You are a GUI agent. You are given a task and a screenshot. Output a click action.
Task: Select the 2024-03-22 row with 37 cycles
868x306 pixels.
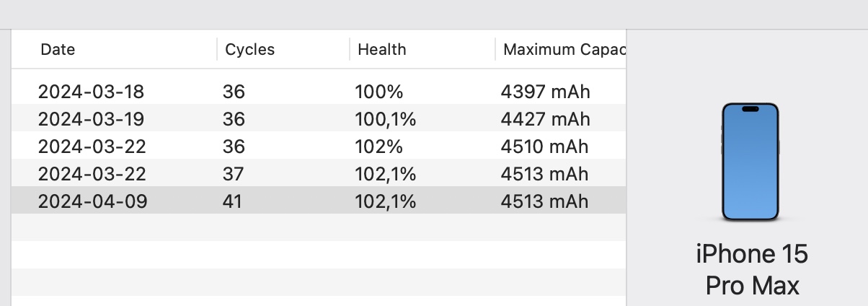pos(319,173)
